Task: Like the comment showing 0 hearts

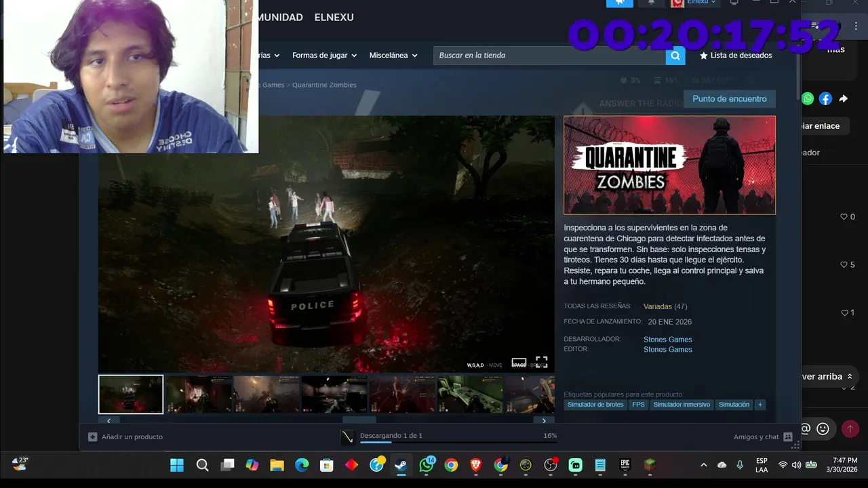Action: coord(844,217)
